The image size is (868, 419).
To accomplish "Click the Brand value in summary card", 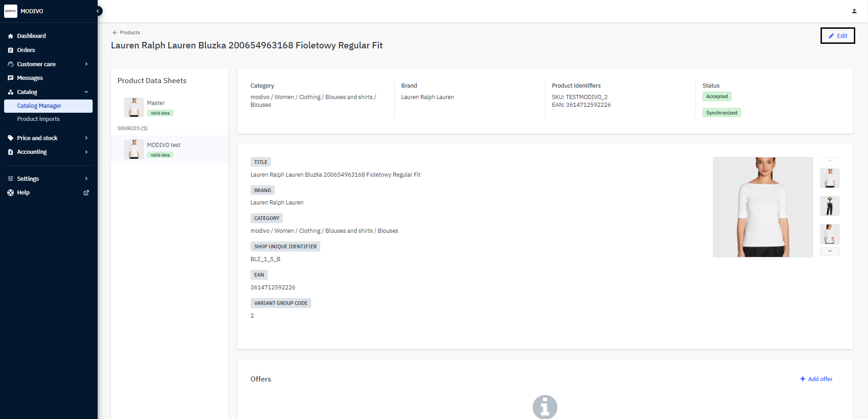I will [428, 97].
